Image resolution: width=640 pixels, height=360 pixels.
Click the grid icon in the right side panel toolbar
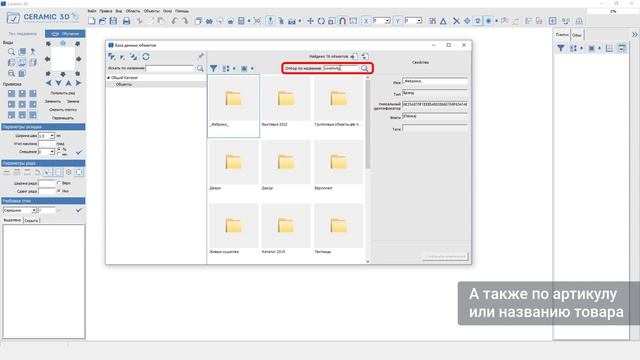click(609, 48)
